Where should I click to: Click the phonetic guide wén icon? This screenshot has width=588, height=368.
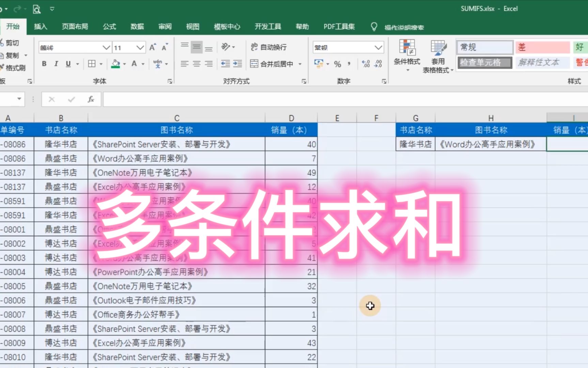(157, 64)
